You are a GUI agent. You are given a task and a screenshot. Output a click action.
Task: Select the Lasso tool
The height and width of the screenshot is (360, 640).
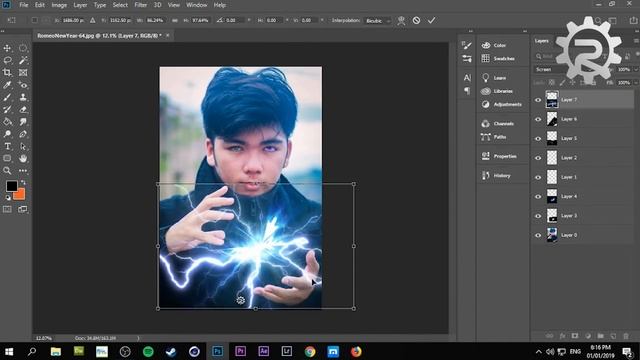click(7, 60)
